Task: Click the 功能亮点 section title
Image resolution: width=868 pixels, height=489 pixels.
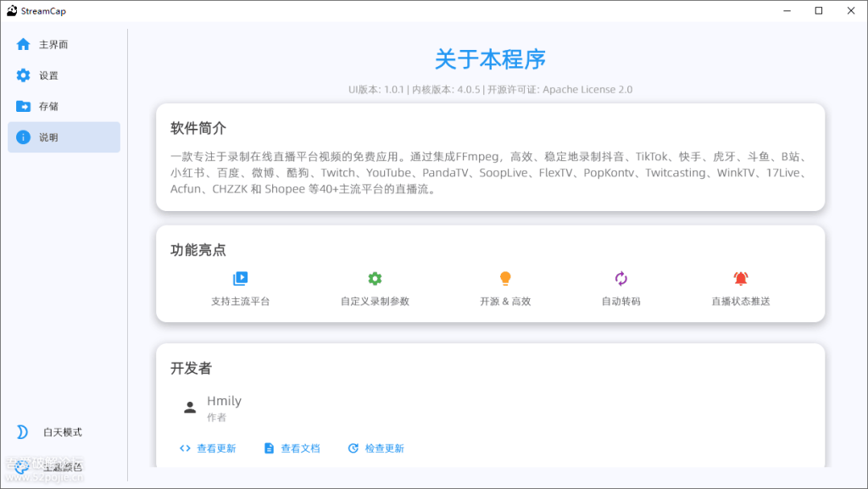Action: click(x=198, y=250)
